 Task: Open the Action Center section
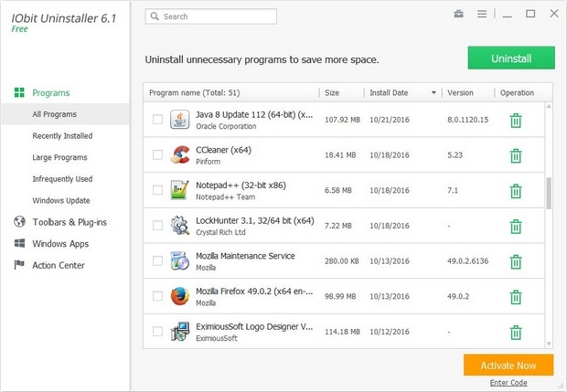click(x=59, y=265)
